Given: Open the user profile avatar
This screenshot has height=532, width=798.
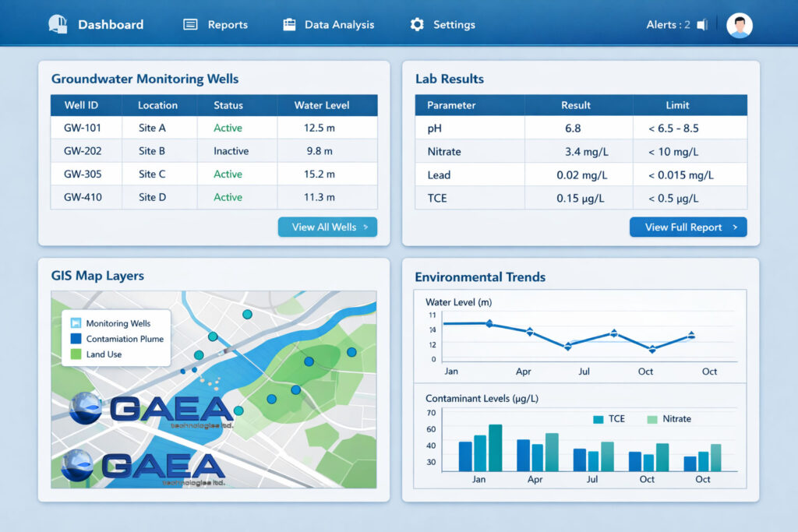Looking at the screenshot, I should coord(739,25).
